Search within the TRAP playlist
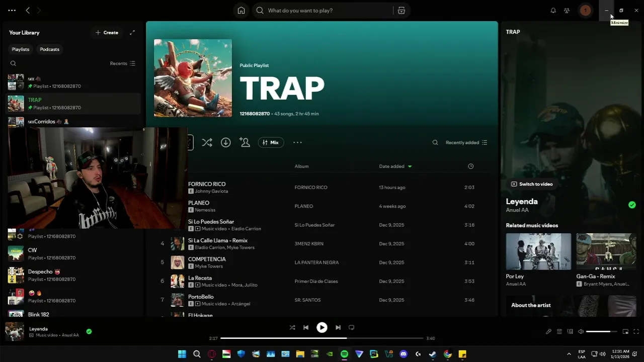 click(435, 143)
